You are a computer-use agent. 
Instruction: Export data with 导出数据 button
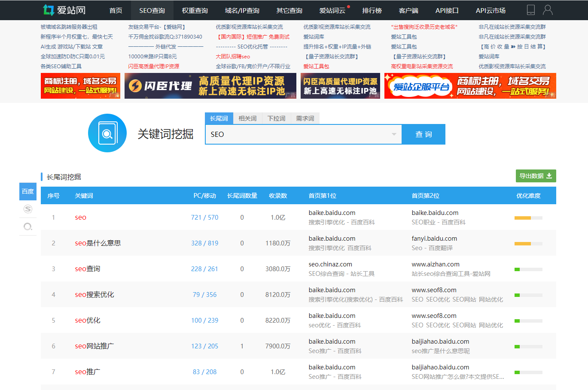tap(536, 176)
